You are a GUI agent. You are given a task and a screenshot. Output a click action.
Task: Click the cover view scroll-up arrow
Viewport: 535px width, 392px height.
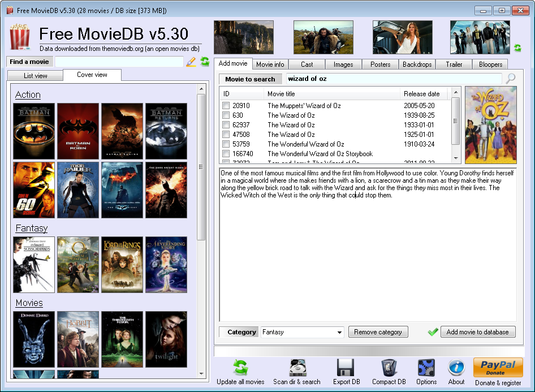click(201, 89)
